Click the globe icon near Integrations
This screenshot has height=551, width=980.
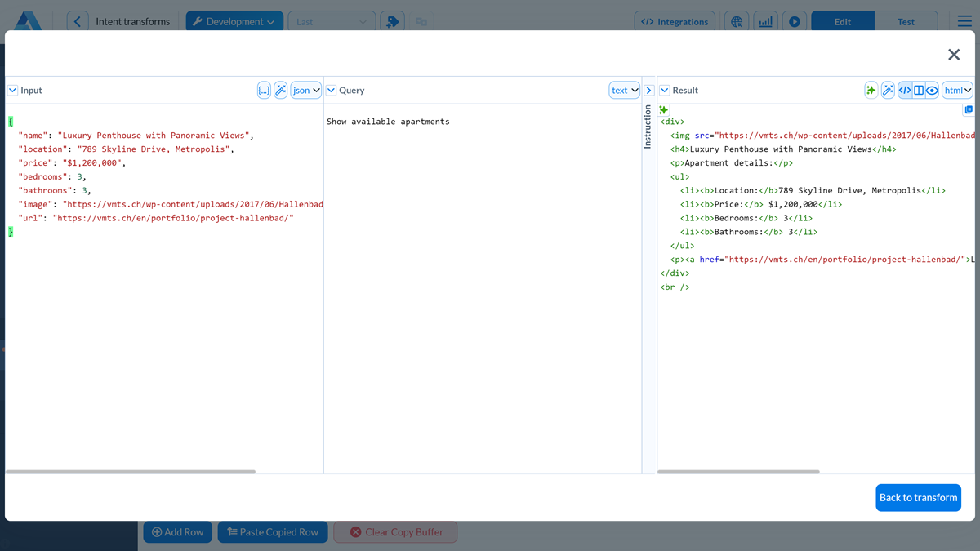737,20
